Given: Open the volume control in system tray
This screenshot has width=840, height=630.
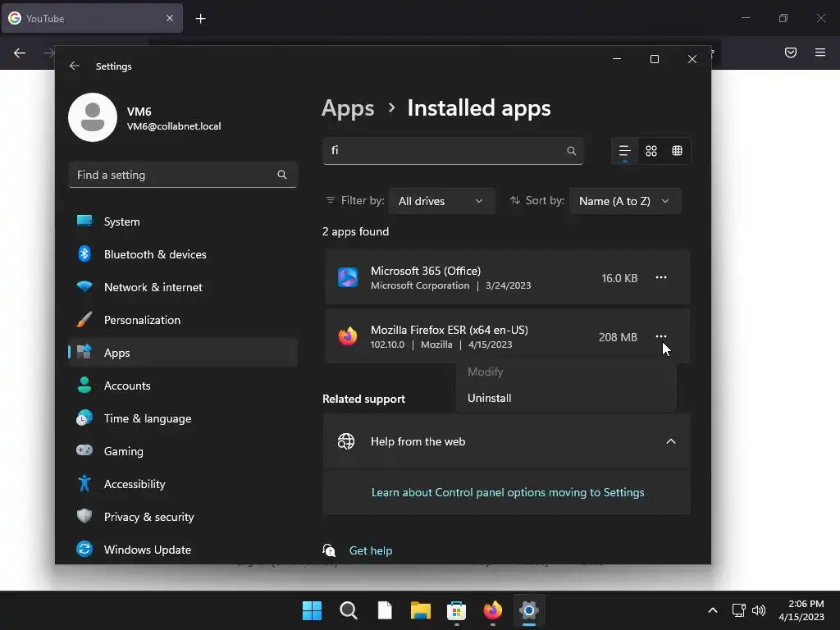Looking at the screenshot, I should click(x=759, y=610).
